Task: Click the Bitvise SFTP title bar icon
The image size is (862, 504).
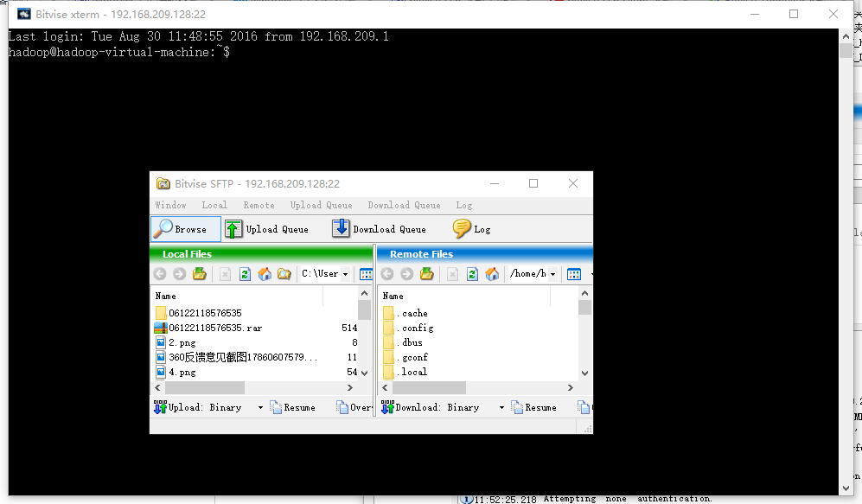Action: (x=163, y=183)
